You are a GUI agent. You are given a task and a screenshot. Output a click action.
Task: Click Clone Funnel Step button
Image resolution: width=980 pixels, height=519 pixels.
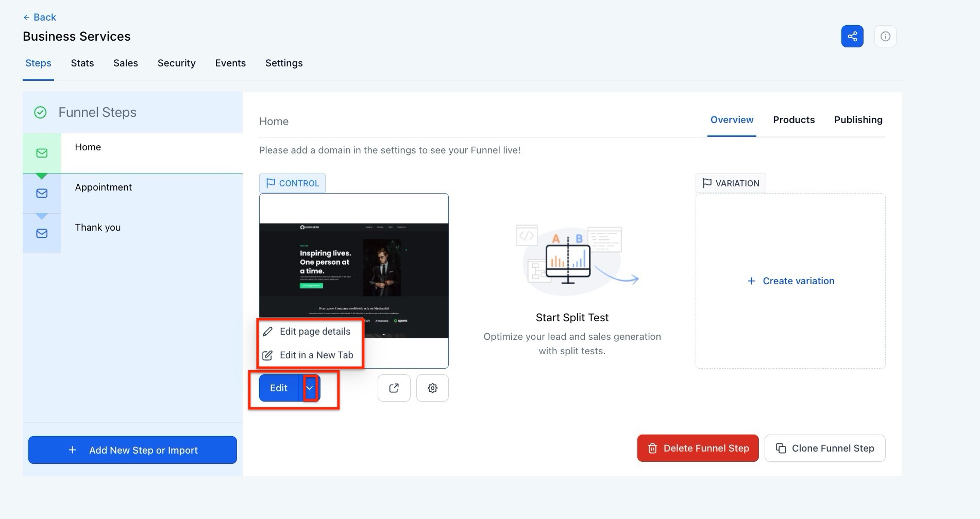click(824, 448)
